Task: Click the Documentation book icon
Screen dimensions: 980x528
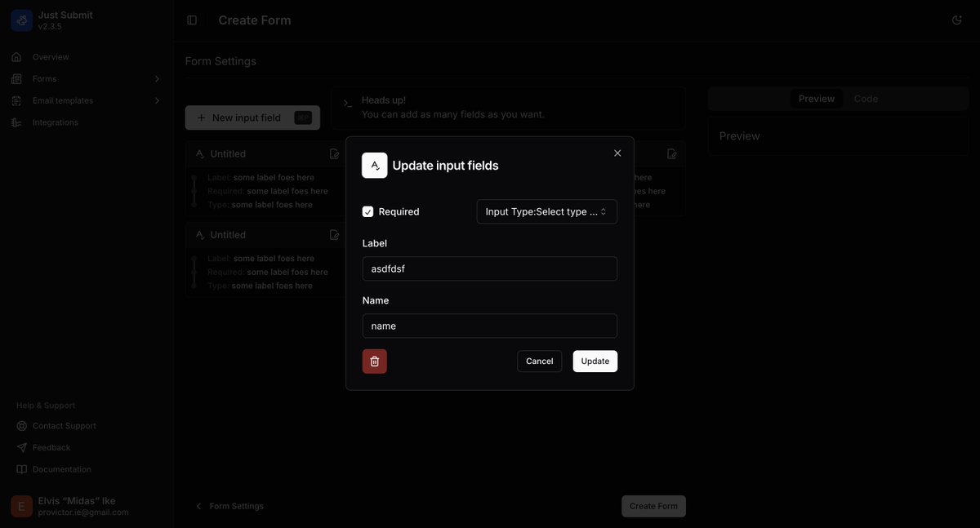Action: pos(22,469)
